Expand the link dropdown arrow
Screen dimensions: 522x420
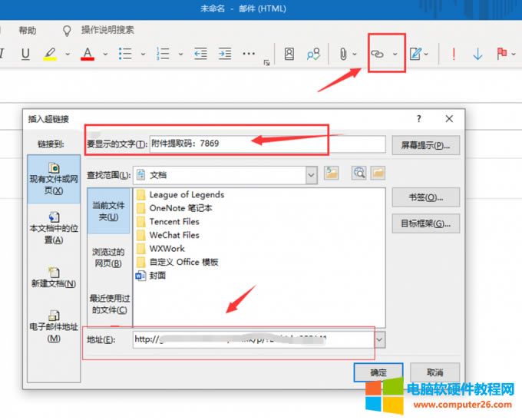click(x=395, y=54)
